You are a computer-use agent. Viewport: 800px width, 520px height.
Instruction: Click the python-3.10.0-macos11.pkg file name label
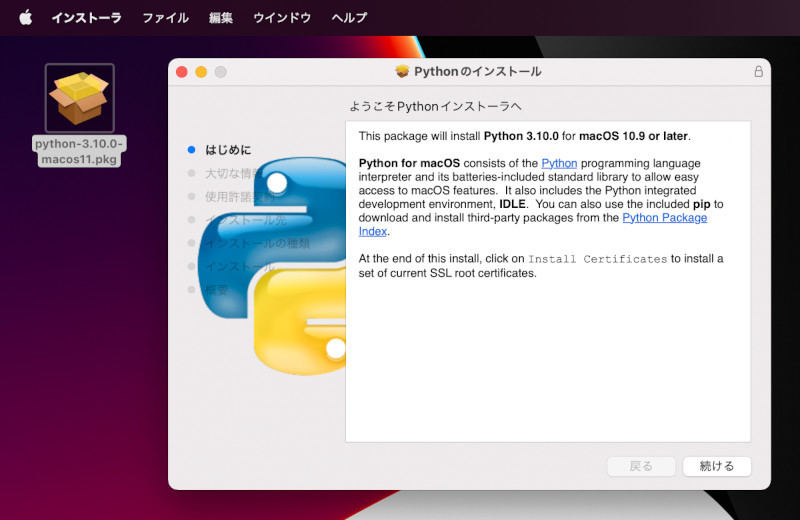79,151
